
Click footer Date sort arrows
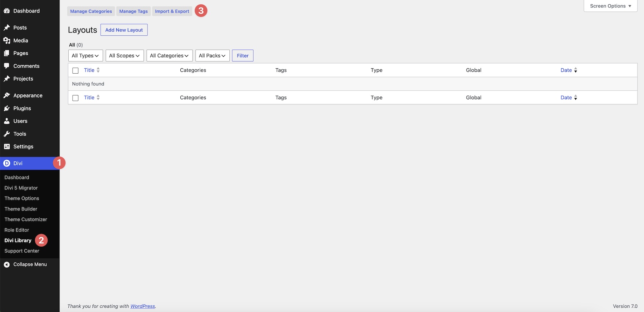pos(576,97)
